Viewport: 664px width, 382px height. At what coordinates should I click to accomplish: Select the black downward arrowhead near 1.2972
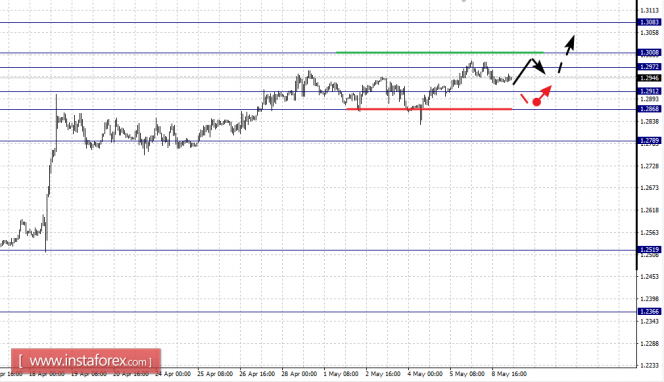(540, 67)
